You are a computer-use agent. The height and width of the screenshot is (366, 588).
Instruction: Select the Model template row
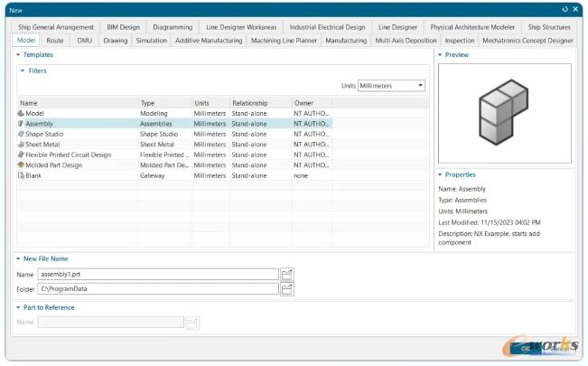tap(174, 113)
